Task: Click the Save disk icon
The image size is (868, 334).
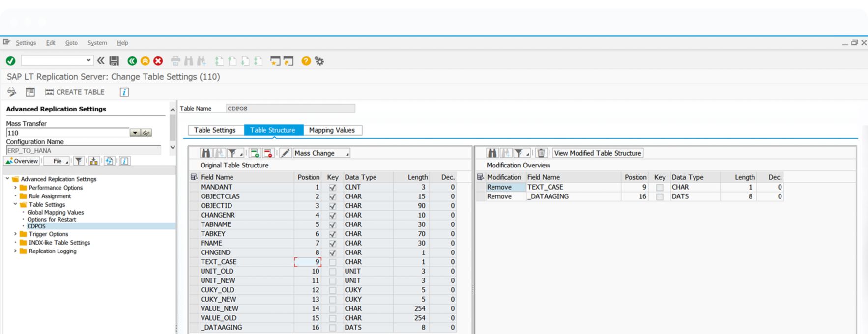Action: click(114, 61)
